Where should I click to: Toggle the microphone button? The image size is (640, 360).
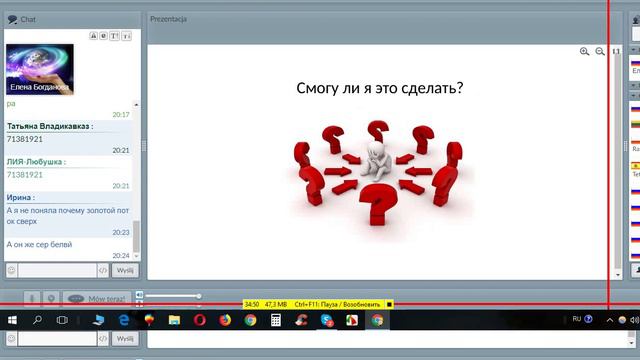point(32,299)
